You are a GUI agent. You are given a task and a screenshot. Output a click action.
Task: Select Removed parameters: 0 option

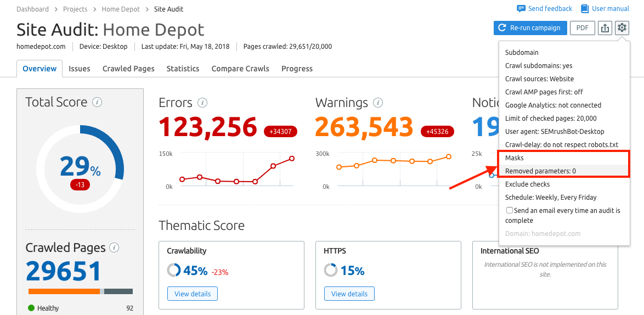point(540,171)
